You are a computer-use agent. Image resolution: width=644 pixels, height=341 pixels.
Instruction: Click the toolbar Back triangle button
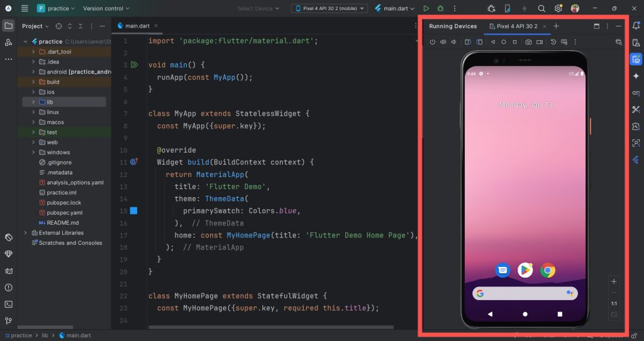(493, 42)
